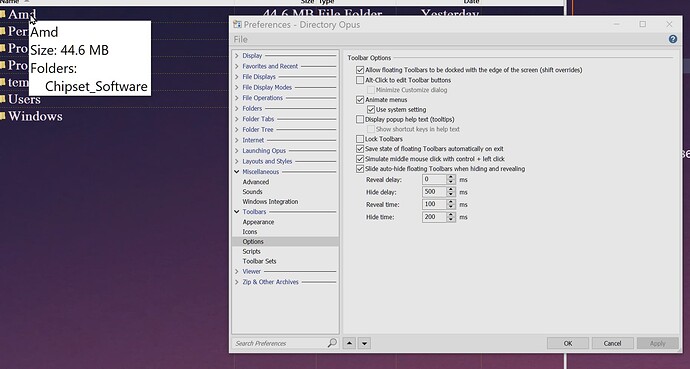
Task: Select the Appearance page under Toolbars
Action: click(258, 222)
